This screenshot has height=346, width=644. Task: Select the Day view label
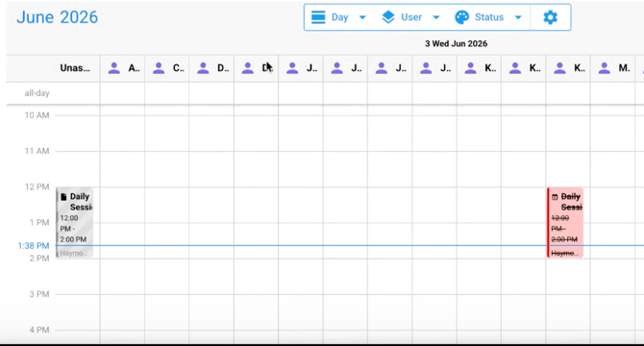coord(339,17)
